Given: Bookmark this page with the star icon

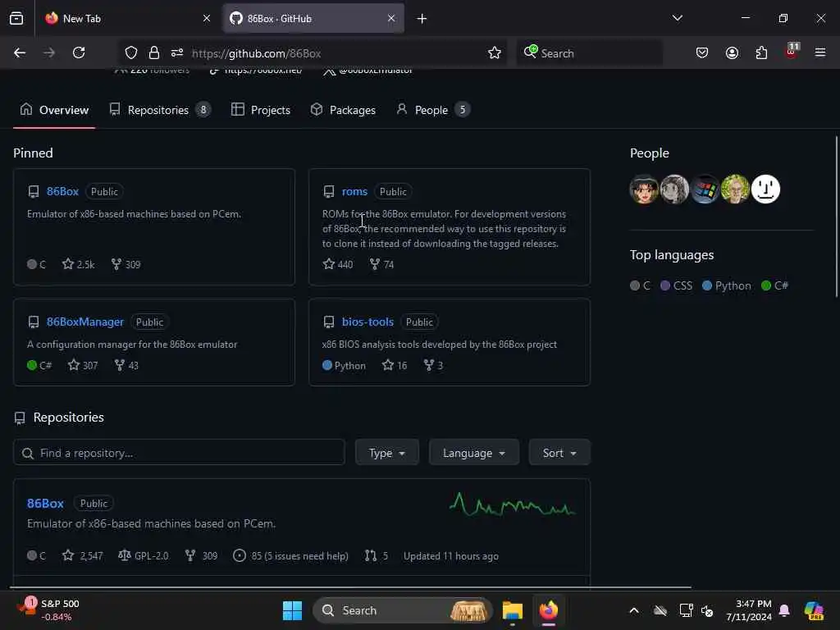Looking at the screenshot, I should click(x=495, y=52).
